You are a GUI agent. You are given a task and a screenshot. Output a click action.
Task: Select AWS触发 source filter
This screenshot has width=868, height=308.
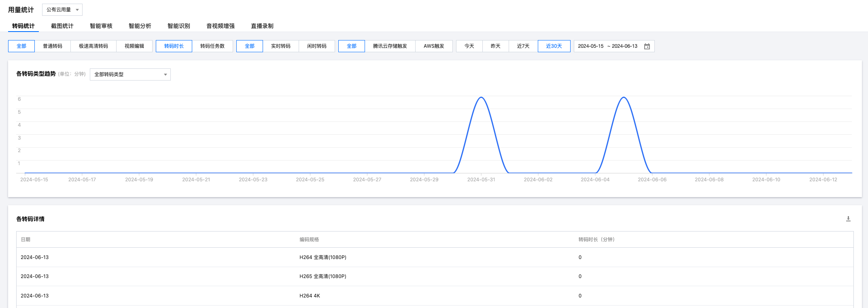[434, 46]
